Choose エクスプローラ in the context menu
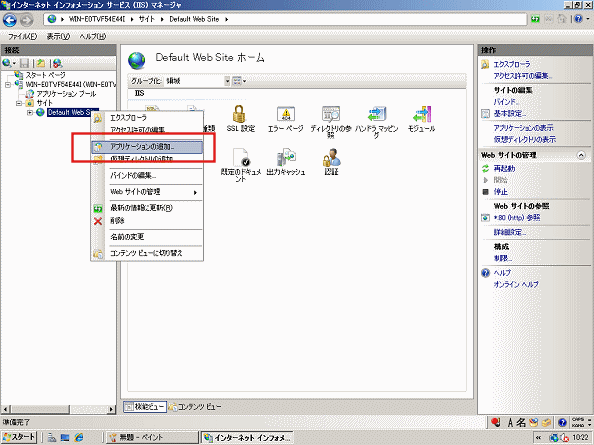 [x=147, y=118]
